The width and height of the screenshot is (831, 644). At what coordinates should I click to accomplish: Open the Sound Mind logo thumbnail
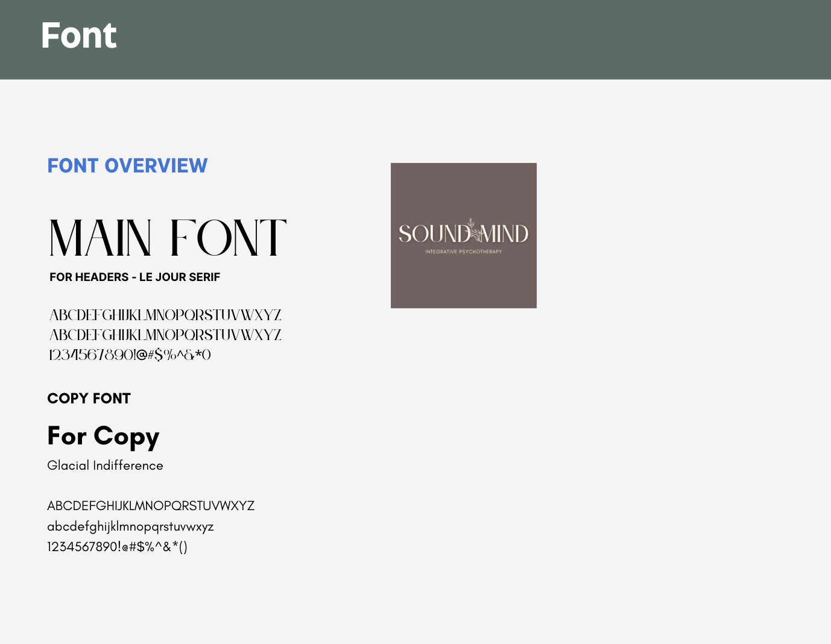point(463,235)
